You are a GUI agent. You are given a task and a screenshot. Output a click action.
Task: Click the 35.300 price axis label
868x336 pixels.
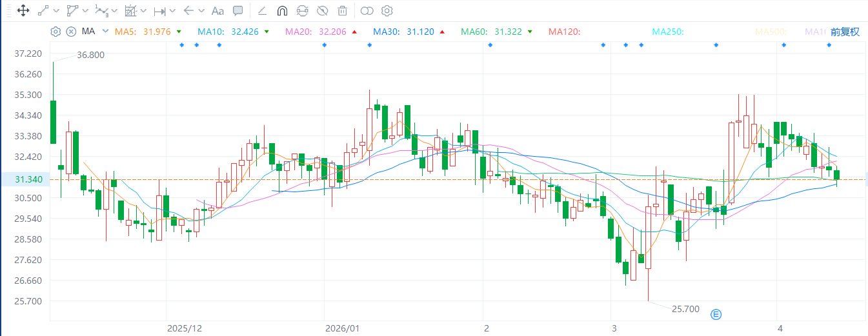[x=28, y=95]
